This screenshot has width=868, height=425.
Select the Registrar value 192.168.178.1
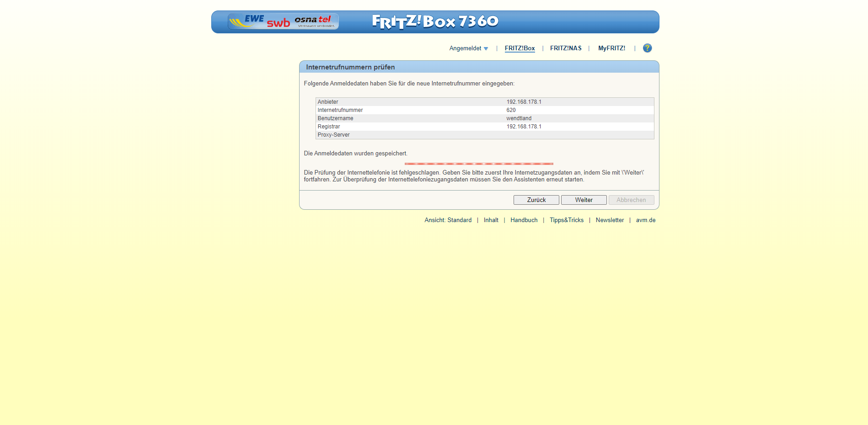[524, 127]
